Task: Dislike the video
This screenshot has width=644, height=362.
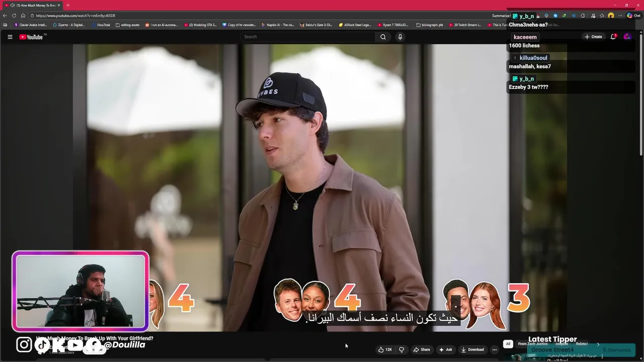Action: click(401, 349)
